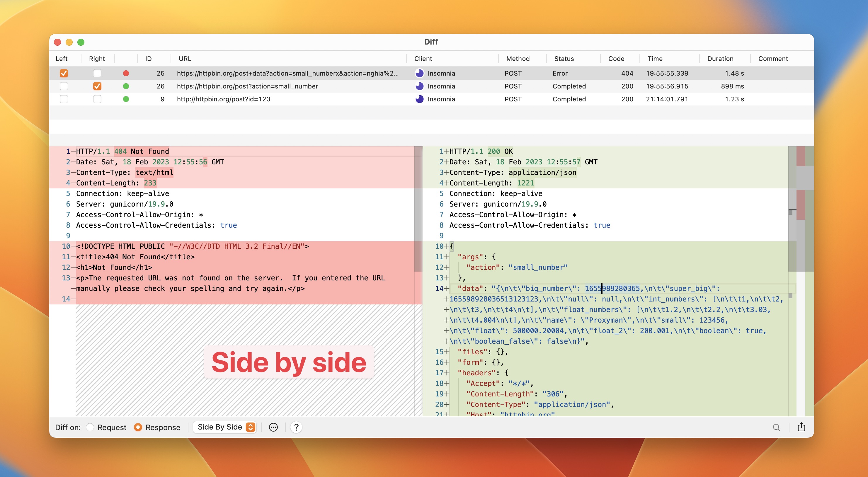Open the help question mark button
Screen dimensions: 868x477
pos(296,427)
